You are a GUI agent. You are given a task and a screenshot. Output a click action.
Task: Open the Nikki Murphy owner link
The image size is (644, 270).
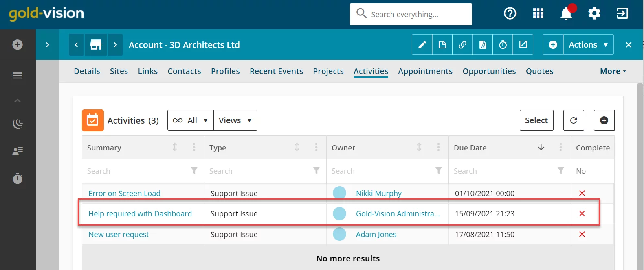379,193
